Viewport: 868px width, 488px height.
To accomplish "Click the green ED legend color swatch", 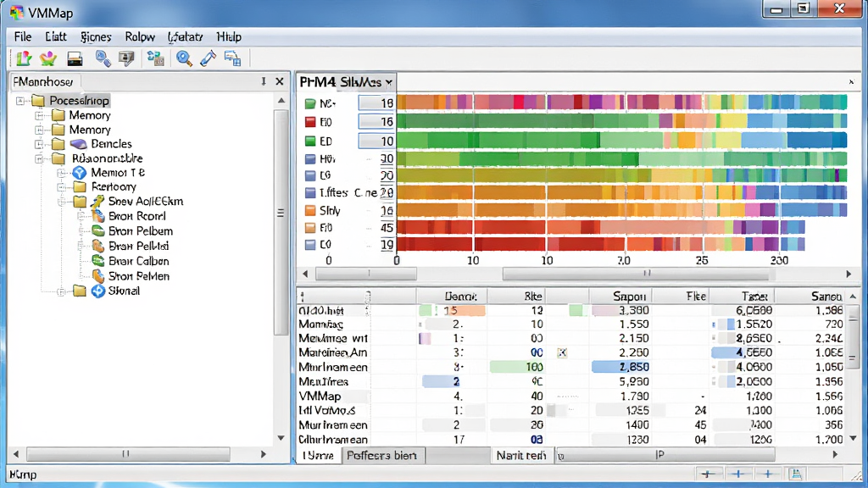I will 310,141.
